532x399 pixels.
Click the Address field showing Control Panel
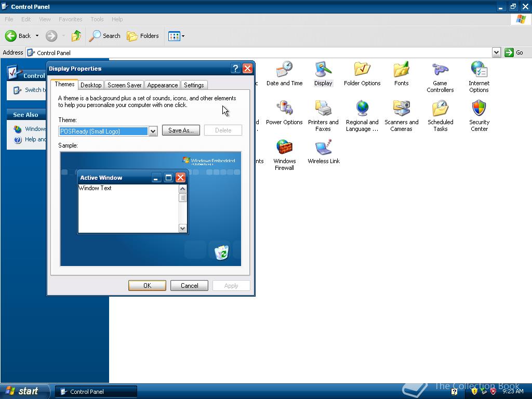[x=260, y=52]
